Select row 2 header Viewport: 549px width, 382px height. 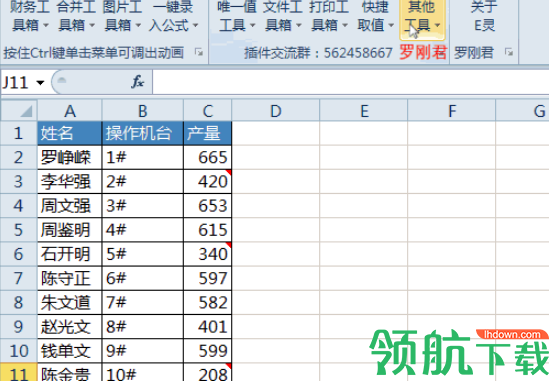19,158
